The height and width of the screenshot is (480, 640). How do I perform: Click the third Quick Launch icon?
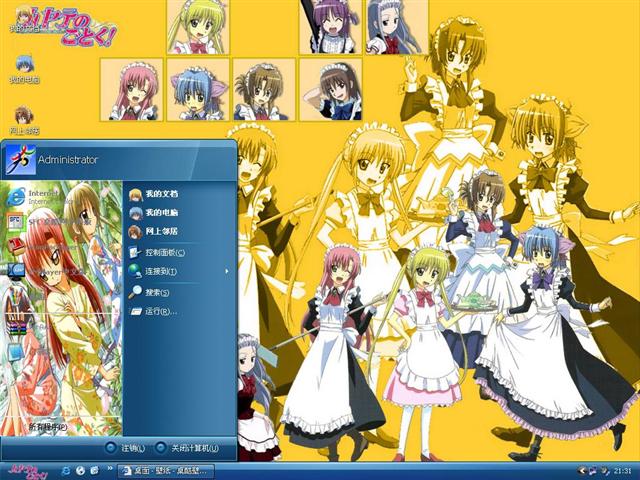[x=94, y=471]
